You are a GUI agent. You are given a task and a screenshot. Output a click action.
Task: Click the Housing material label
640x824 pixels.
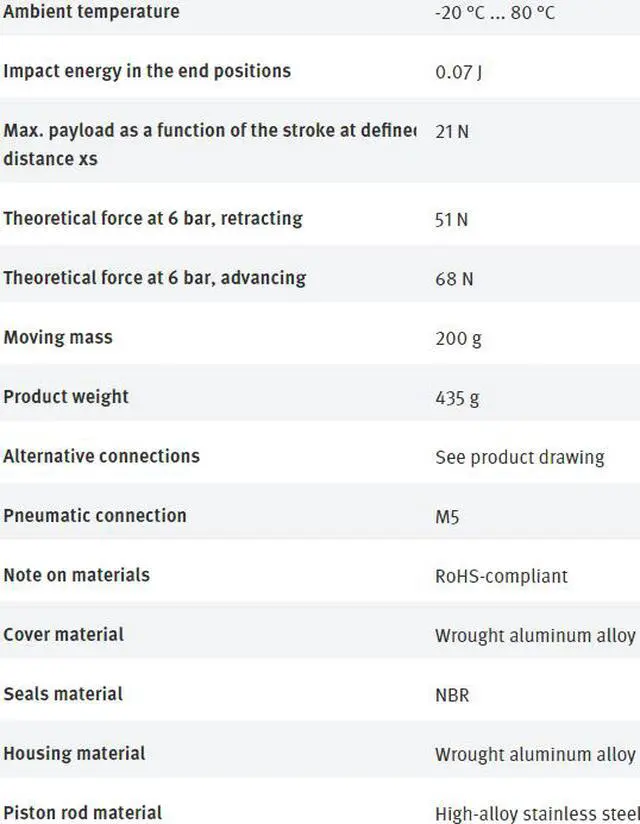tap(74, 753)
